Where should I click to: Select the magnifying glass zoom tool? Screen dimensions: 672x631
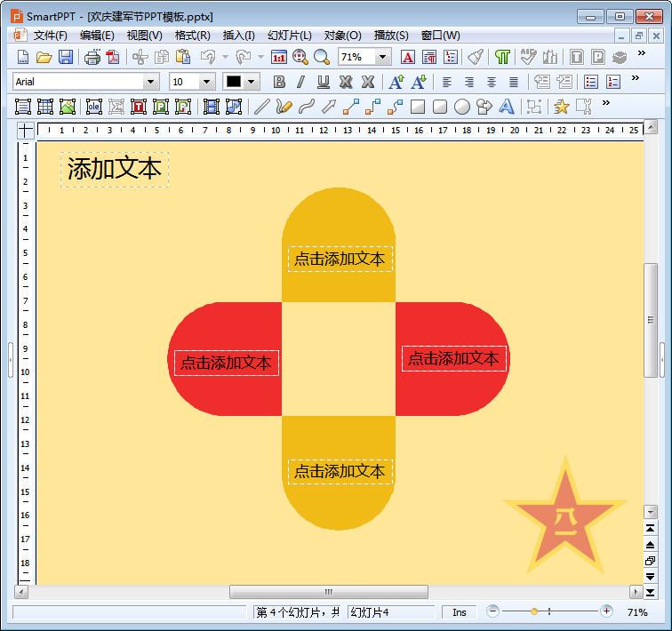click(x=322, y=57)
